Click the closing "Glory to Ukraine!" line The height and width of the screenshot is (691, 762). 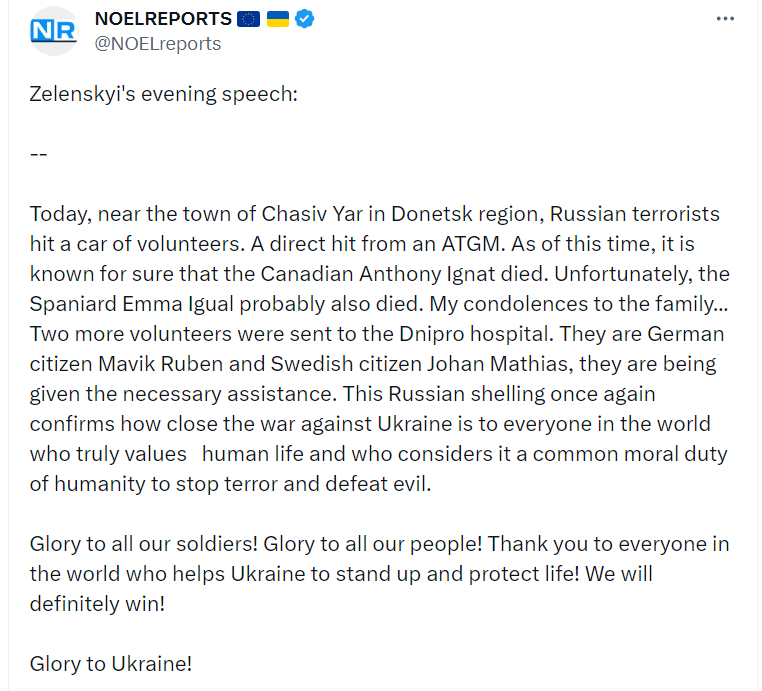[x=111, y=664]
